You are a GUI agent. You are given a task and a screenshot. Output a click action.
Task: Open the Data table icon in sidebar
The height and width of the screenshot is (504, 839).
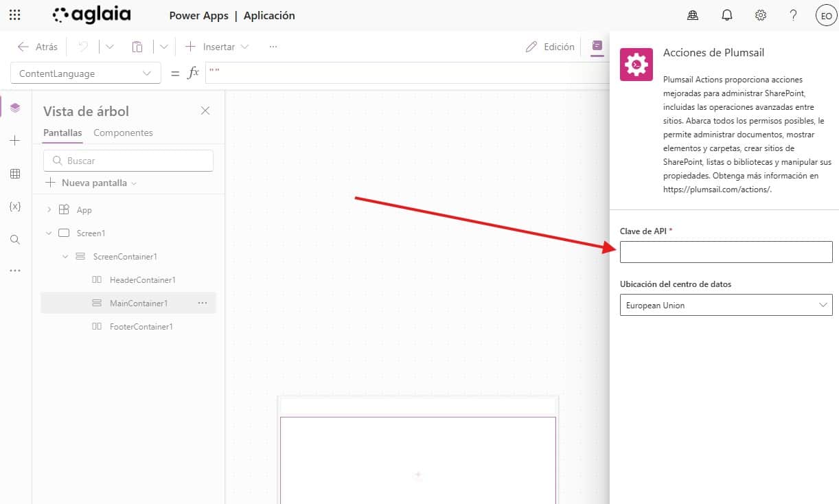point(15,174)
